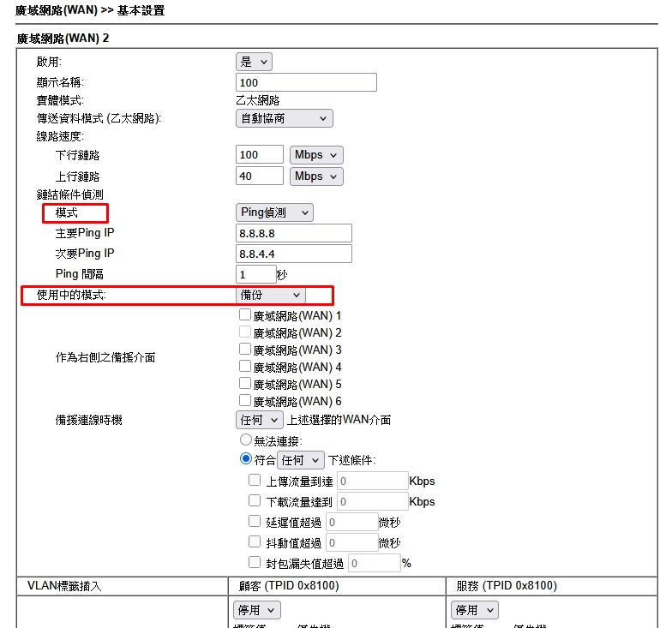This screenshot has width=672, height=628.
Task: Expand the Ping偵測 mode dropdown
Action: [x=274, y=212]
